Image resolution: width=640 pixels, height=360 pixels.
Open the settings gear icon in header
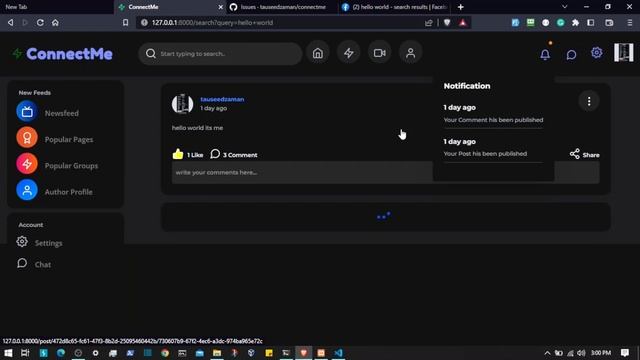[x=597, y=53]
